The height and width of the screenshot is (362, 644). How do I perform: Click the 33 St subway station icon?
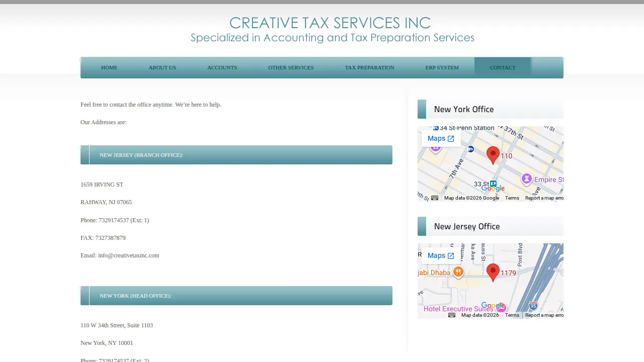click(494, 184)
